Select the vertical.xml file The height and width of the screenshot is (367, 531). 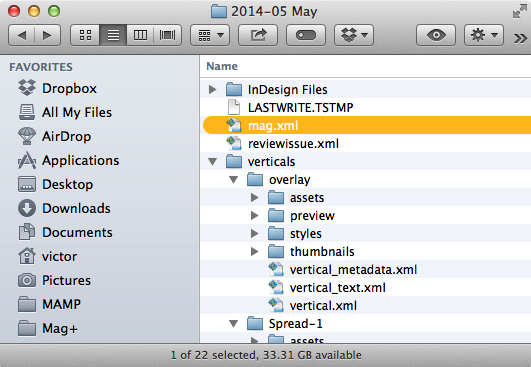pyautogui.click(x=366, y=305)
